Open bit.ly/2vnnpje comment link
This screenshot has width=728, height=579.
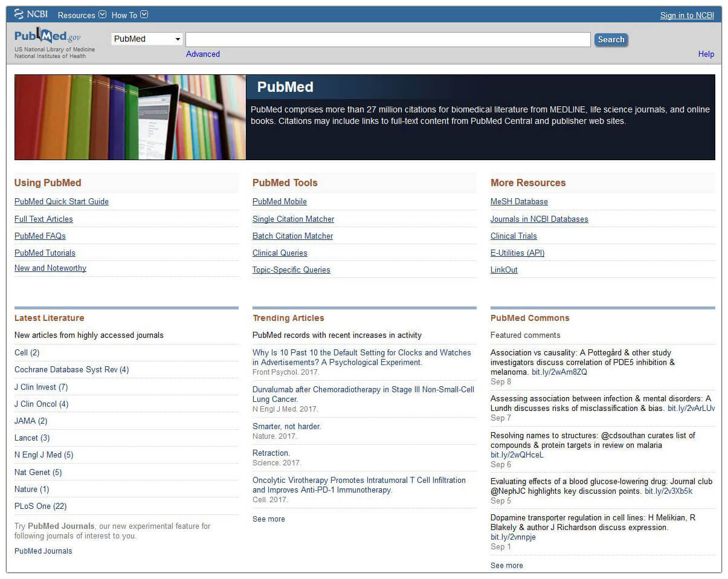tap(513, 537)
